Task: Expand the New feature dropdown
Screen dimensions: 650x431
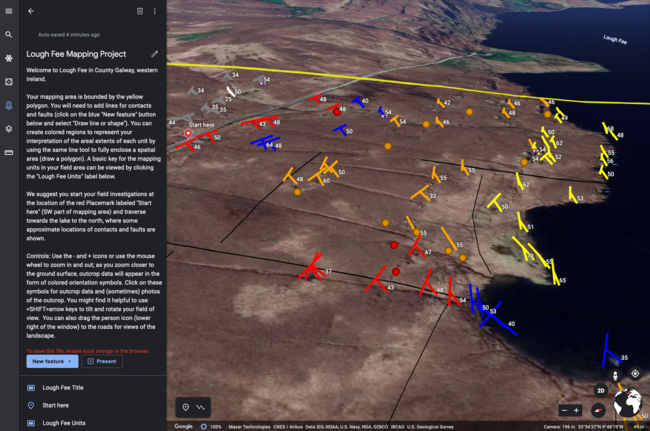Action: pos(52,361)
